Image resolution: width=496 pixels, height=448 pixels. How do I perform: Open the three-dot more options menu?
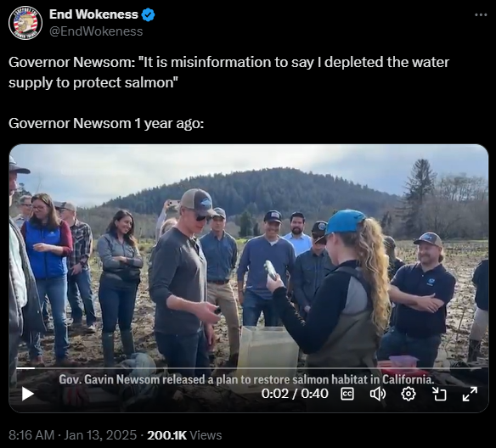tap(481, 14)
